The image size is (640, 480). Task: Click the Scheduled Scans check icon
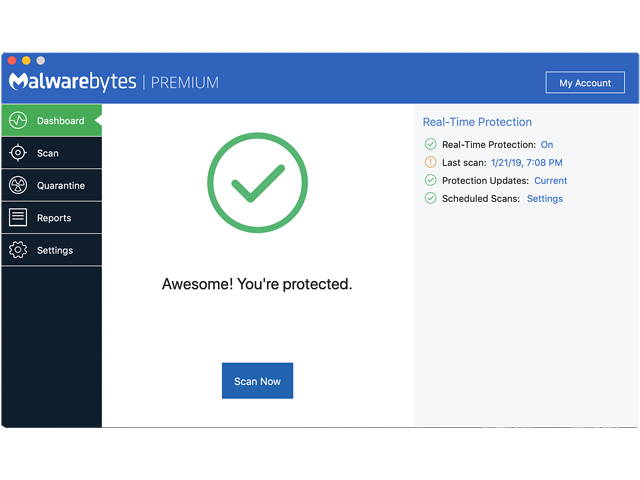(430, 198)
